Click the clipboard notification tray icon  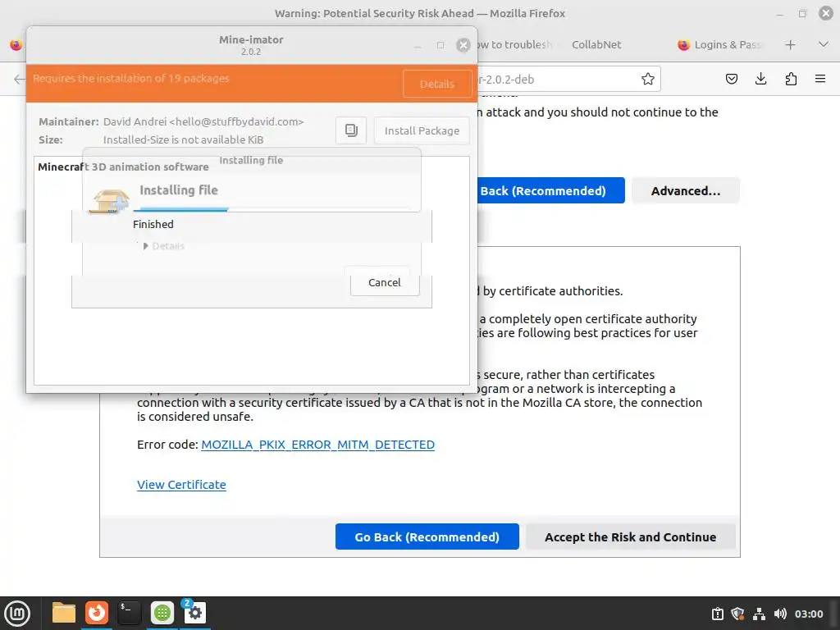[717, 614]
